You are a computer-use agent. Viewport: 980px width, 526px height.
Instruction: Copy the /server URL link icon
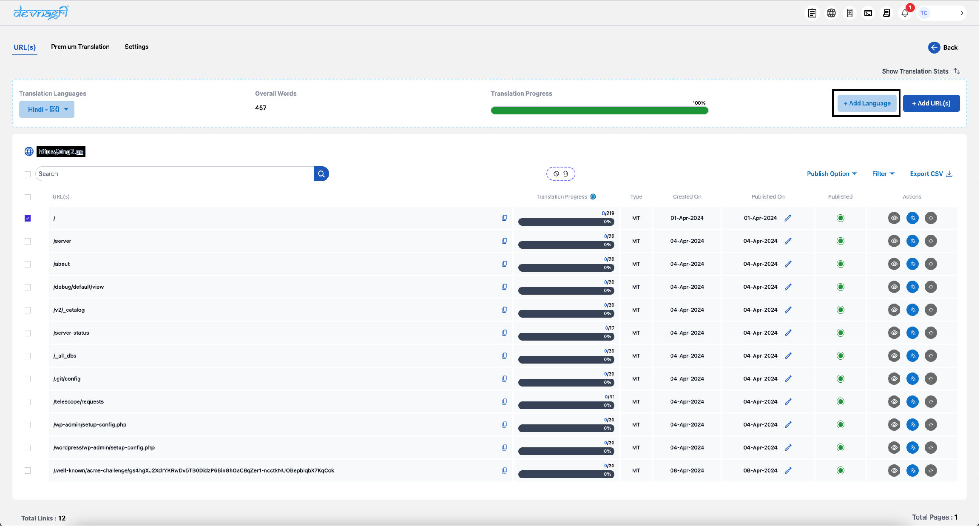505,241
